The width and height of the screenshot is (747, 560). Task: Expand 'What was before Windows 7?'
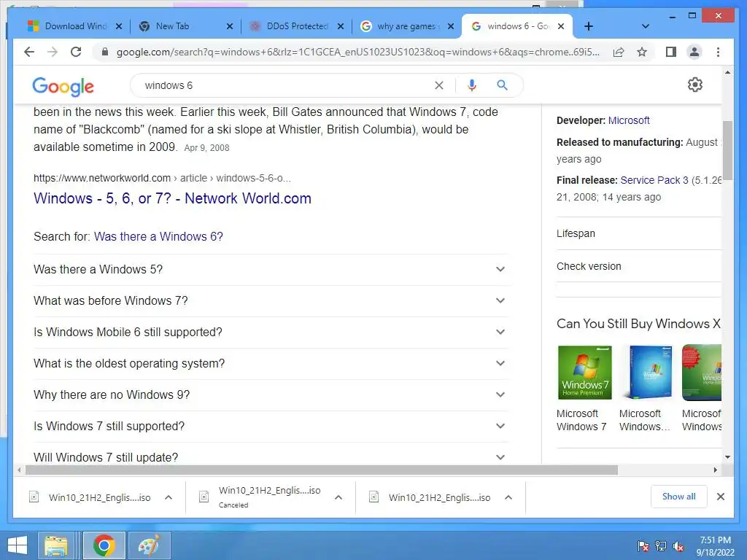[271, 301]
